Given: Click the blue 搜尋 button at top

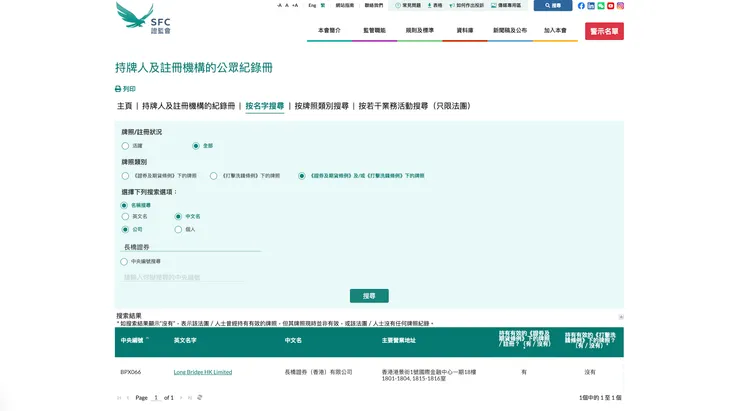Looking at the screenshot, I should (x=553, y=6).
